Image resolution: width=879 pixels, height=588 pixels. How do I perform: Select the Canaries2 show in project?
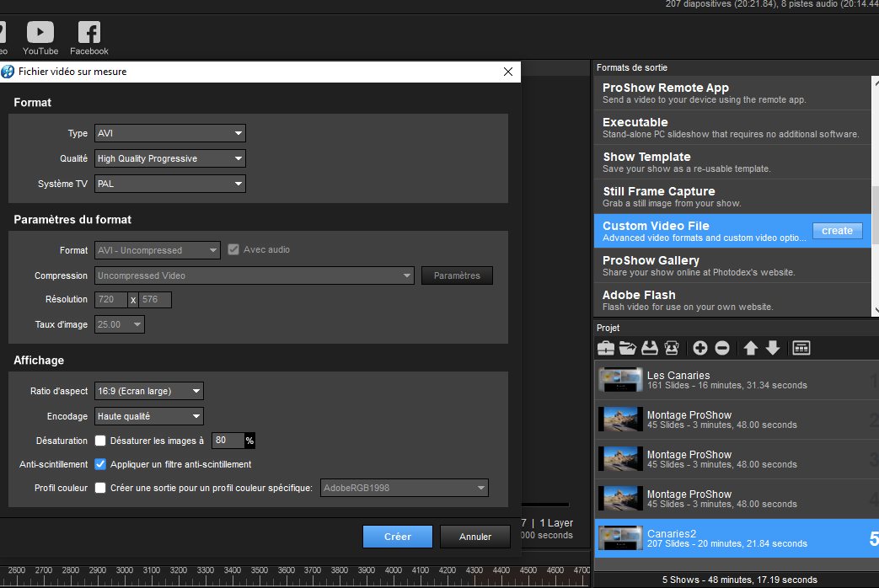tap(736, 538)
